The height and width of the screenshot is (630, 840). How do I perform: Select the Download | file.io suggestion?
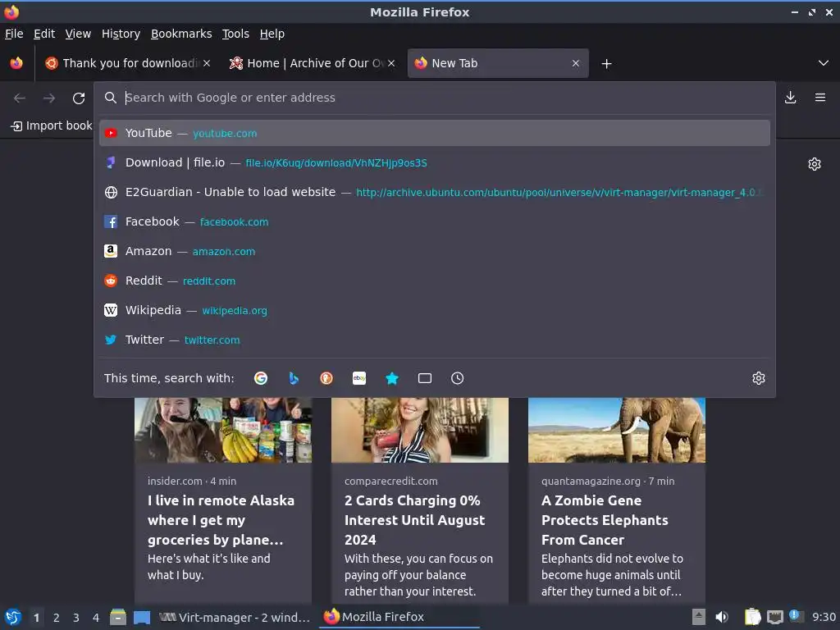pos(435,162)
